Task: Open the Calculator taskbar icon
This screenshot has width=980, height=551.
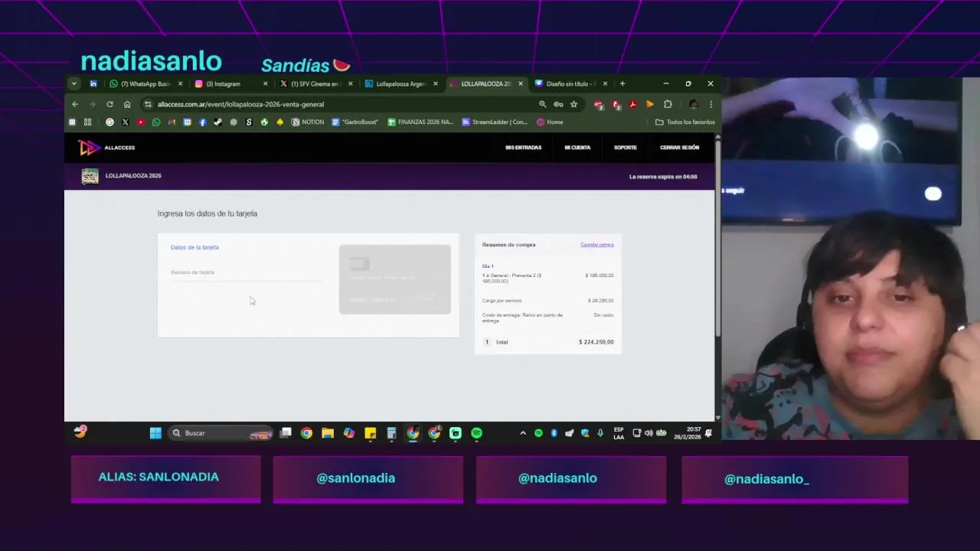Action: [x=391, y=433]
